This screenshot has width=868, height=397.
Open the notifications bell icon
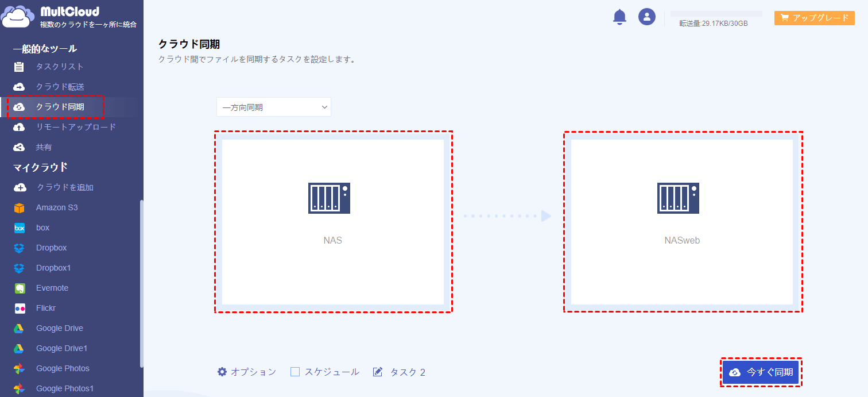click(619, 17)
